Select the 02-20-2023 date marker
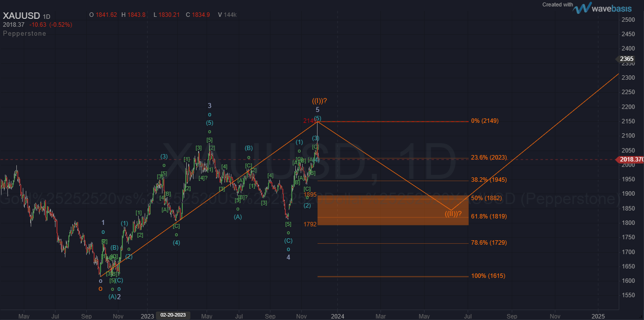644x320 pixels. pos(173,314)
